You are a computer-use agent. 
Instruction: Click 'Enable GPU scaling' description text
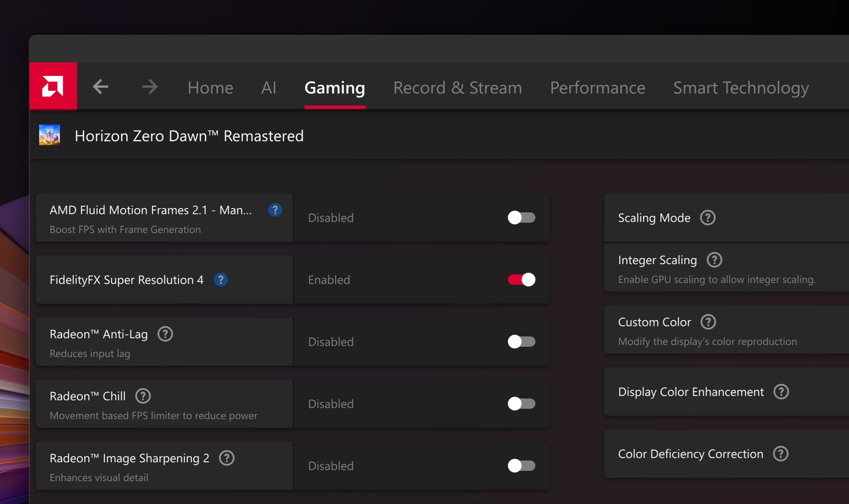[717, 280]
